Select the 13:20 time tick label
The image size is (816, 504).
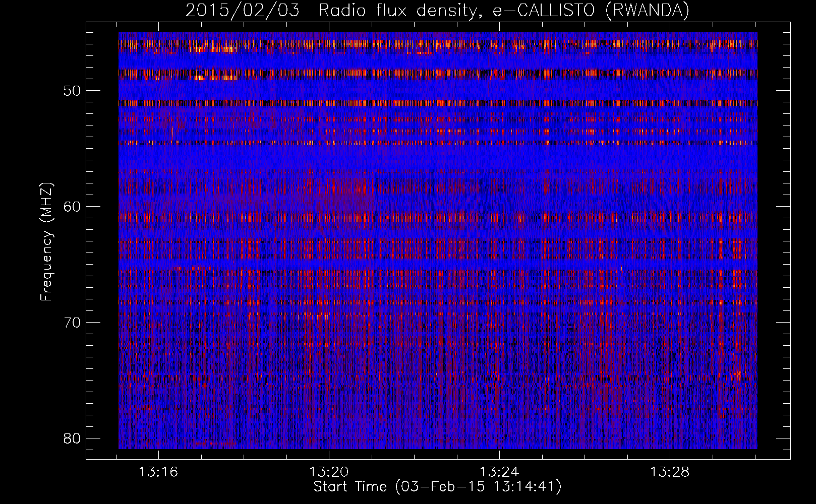(329, 472)
